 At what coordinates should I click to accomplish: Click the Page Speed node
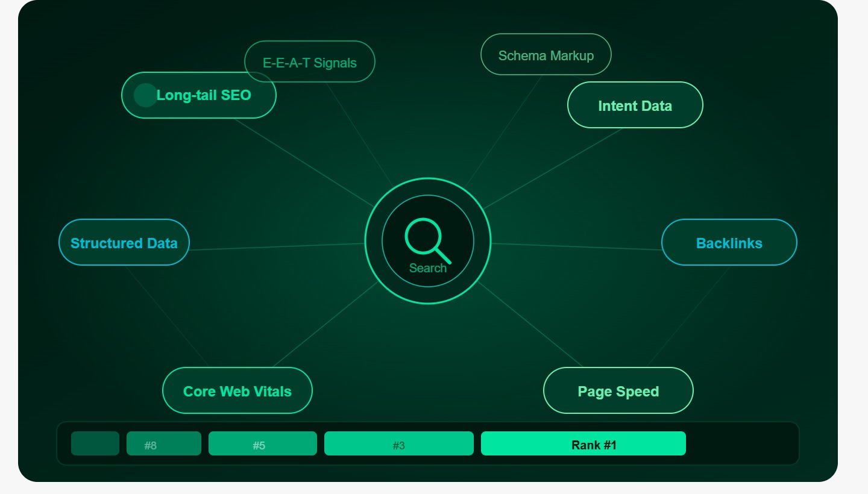(x=618, y=390)
